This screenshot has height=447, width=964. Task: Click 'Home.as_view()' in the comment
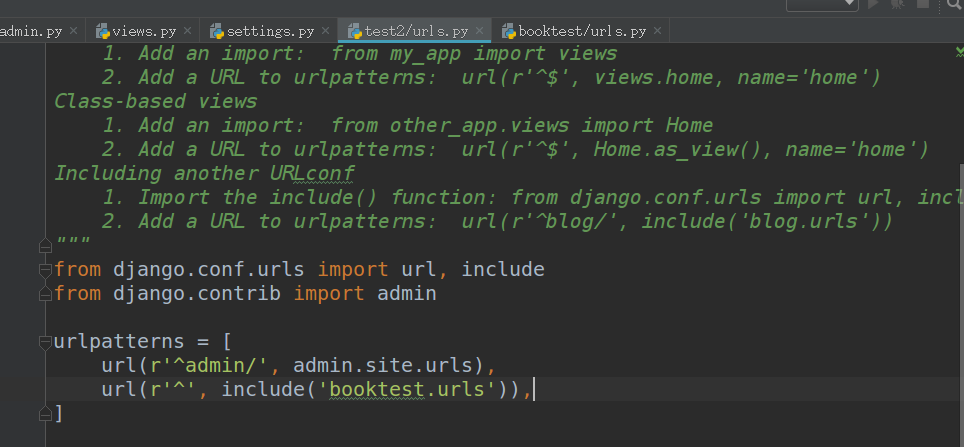click(678, 149)
